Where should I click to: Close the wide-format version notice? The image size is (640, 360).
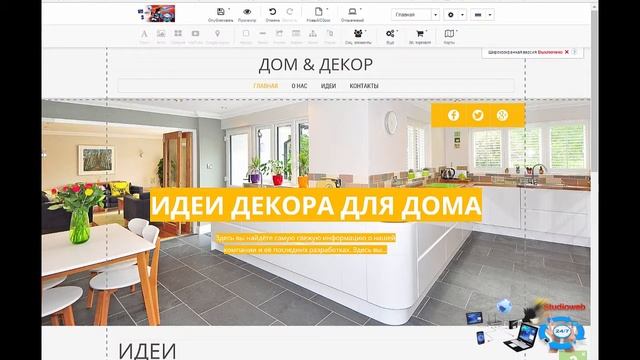pos(567,52)
